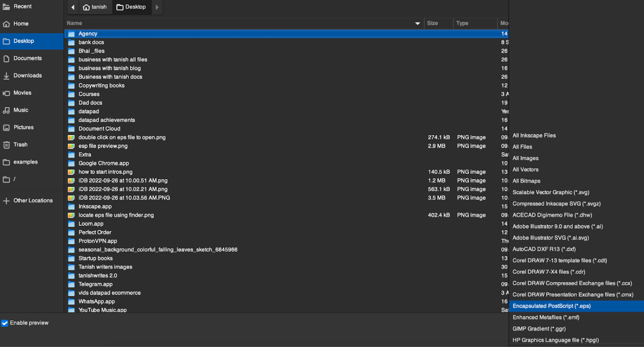Click the tanish breadcrumb path button
Image resolution: width=644 pixels, height=347 pixels.
(94, 7)
